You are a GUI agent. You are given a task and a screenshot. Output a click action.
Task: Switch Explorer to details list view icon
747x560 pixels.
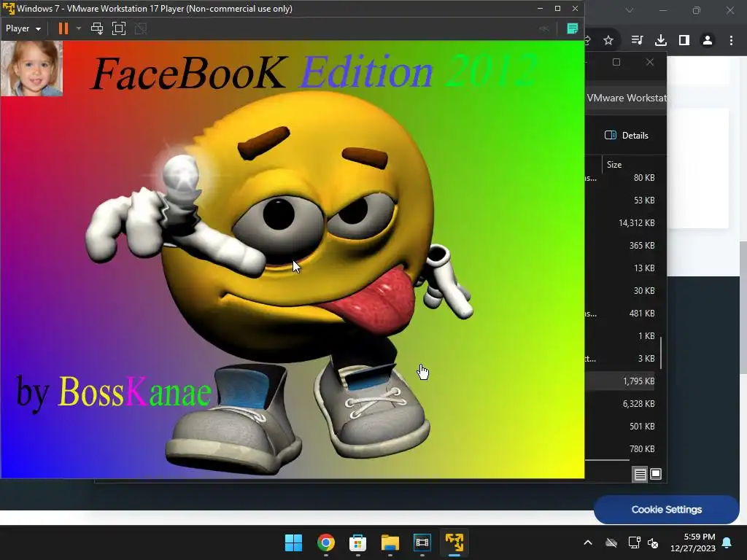coord(640,474)
